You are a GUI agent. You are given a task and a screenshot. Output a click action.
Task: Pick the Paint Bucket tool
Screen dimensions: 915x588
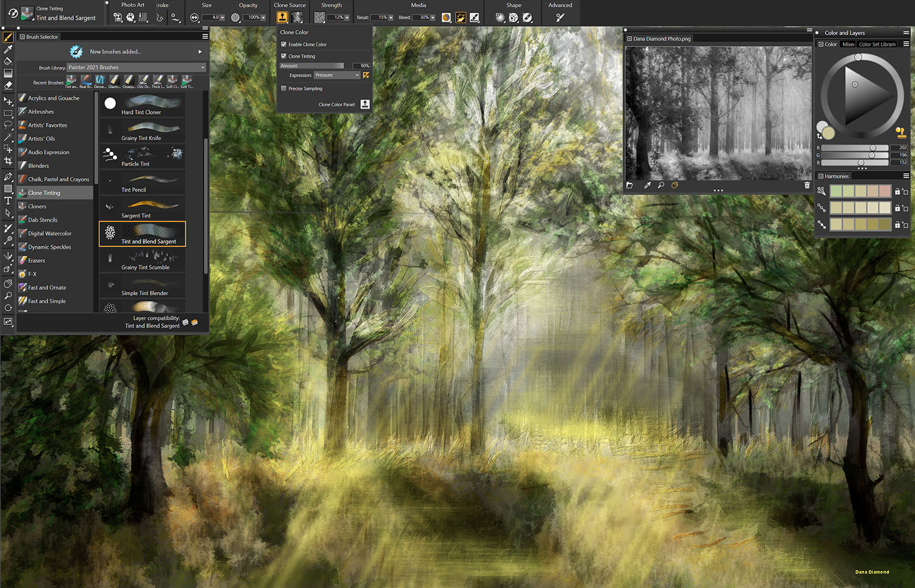(8, 61)
